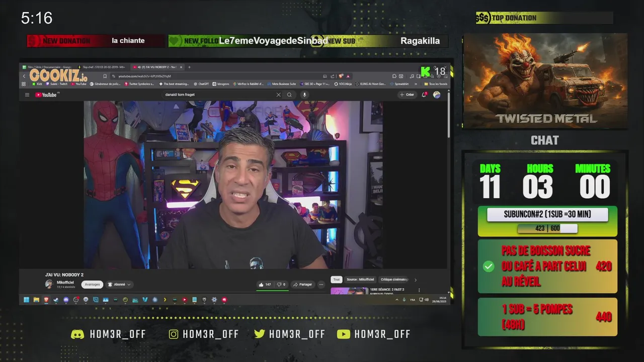Click the Brave browser taskbar icon
The image size is (644, 362).
coord(46,300)
